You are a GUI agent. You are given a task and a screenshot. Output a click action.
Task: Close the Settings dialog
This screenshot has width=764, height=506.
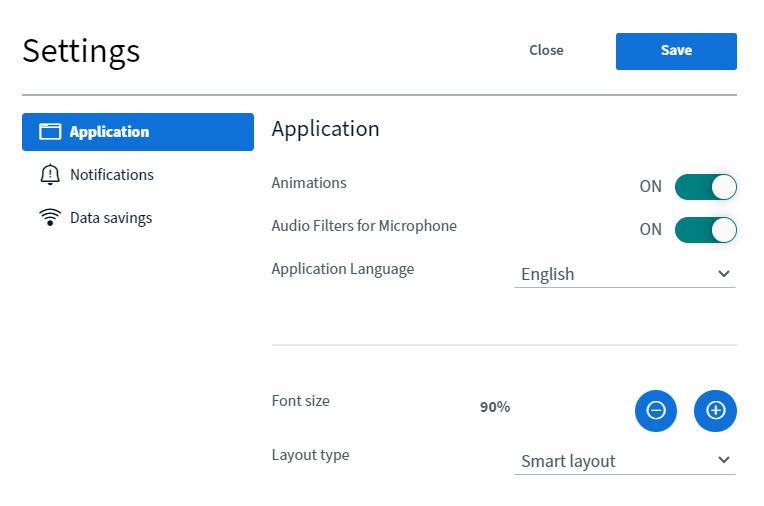tap(546, 51)
